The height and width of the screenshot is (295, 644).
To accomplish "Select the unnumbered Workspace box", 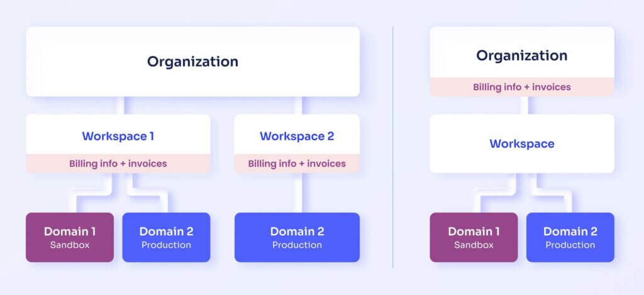I will 522,144.
